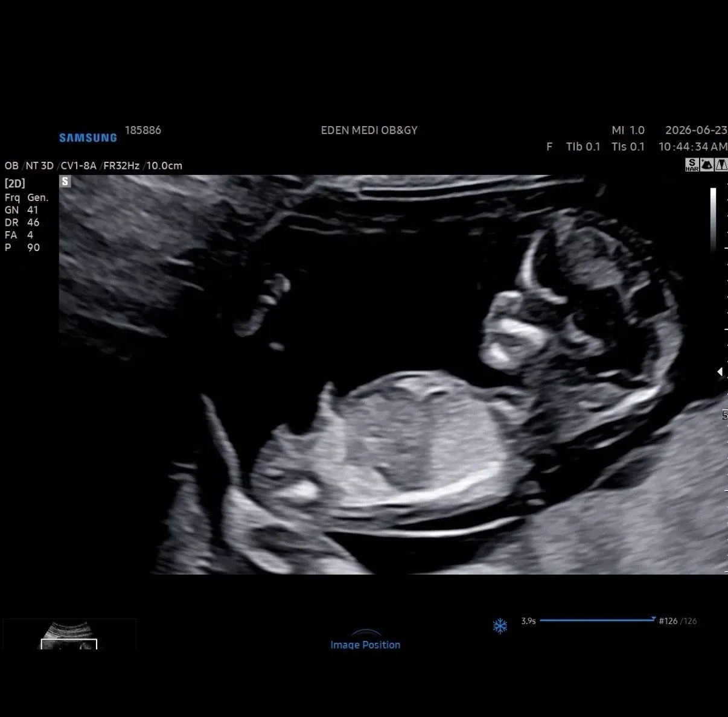This screenshot has width=728, height=717.
Task: Click the MI 1.0 value
Action: click(x=628, y=130)
